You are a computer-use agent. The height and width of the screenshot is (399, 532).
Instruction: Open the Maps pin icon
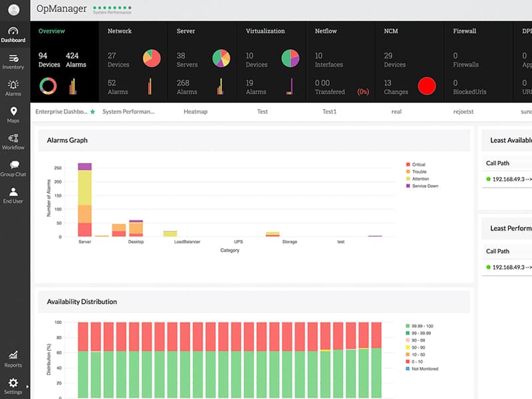[x=13, y=112]
